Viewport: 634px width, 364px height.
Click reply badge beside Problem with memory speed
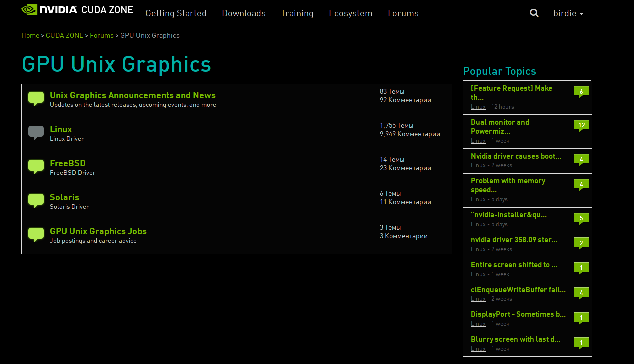tap(581, 185)
